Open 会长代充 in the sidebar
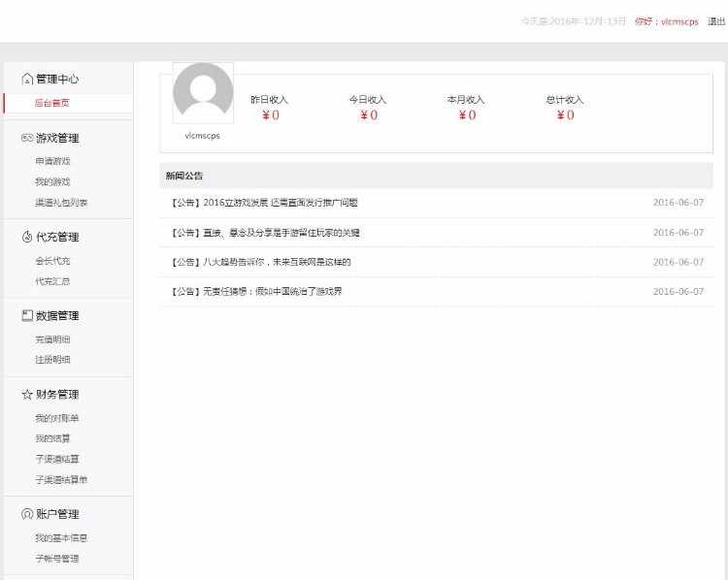This screenshot has height=580, width=728. pyautogui.click(x=52, y=261)
